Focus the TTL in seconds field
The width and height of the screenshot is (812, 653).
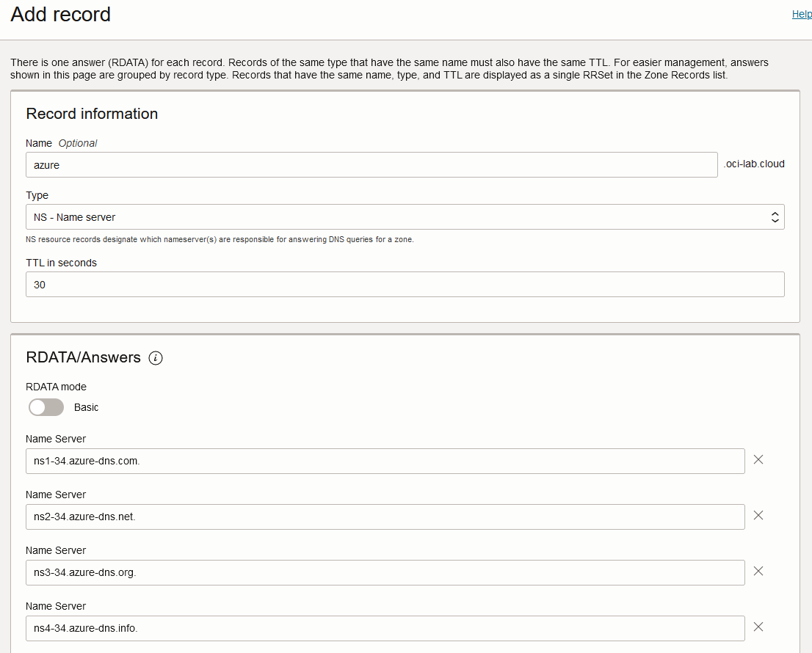[x=404, y=285]
